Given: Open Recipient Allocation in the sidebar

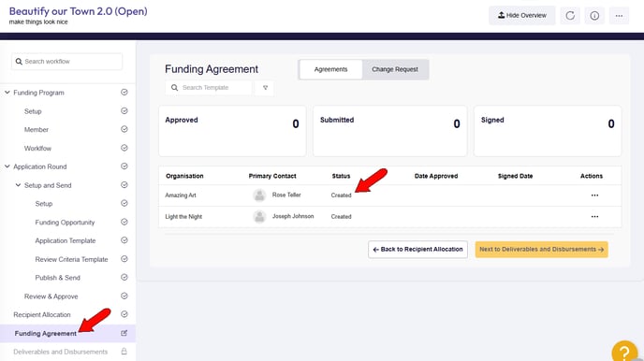Looking at the screenshot, I should point(42,314).
